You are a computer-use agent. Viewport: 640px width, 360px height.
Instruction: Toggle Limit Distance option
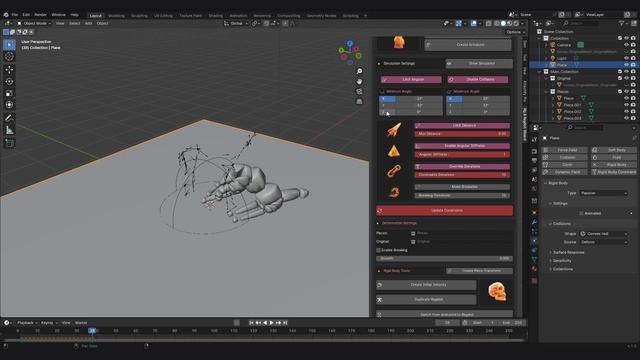pos(462,126)
